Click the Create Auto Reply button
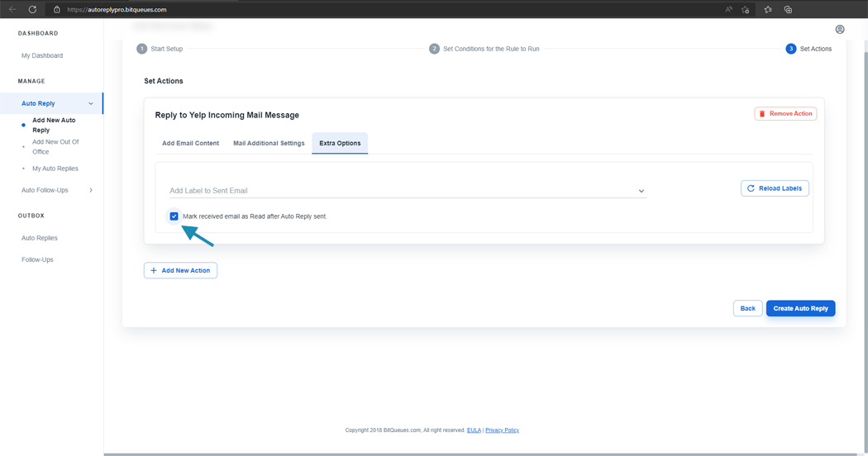The width and height of the screenshot is (868, 456). point(800,308)
